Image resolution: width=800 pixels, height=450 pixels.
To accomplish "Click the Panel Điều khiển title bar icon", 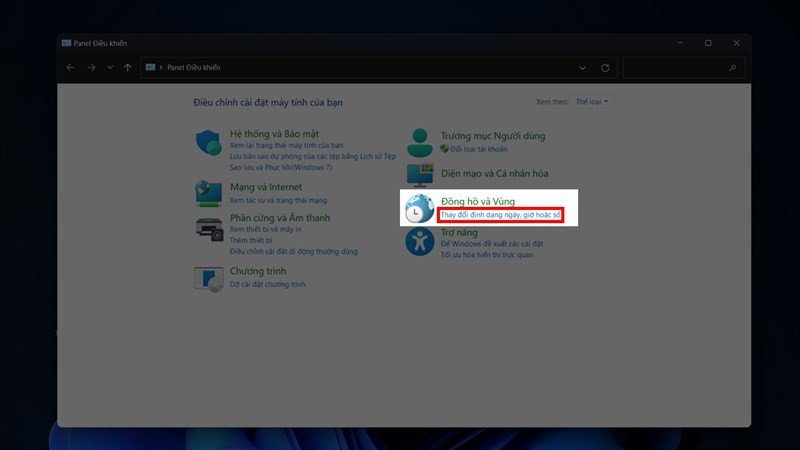I will point(66,43).
